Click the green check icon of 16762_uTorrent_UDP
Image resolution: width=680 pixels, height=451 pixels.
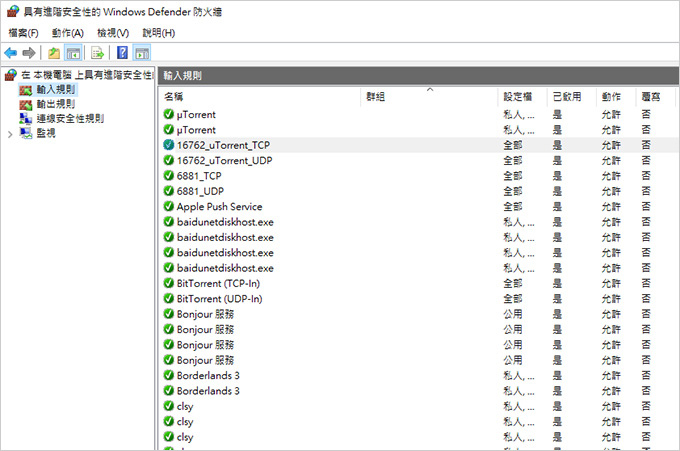click(169, 160)
